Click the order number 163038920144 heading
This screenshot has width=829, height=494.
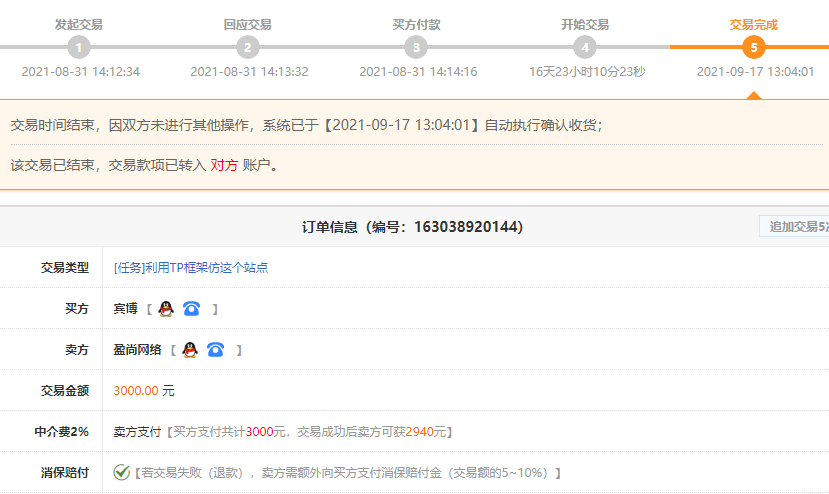[412, 227]
